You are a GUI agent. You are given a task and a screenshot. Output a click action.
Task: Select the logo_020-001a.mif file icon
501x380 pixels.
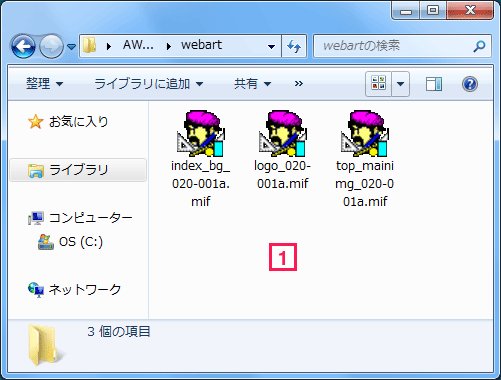(283, 134)
